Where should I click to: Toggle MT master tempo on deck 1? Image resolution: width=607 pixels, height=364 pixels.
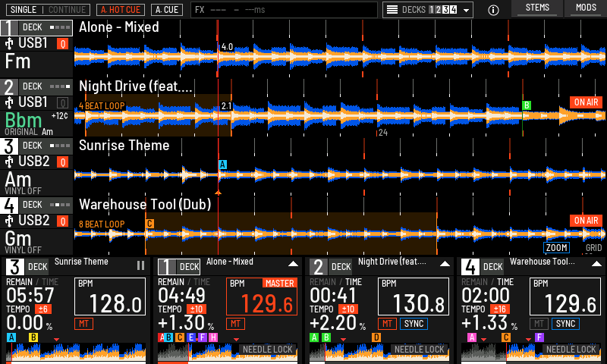pyautogui.click(x=235, y=324)
